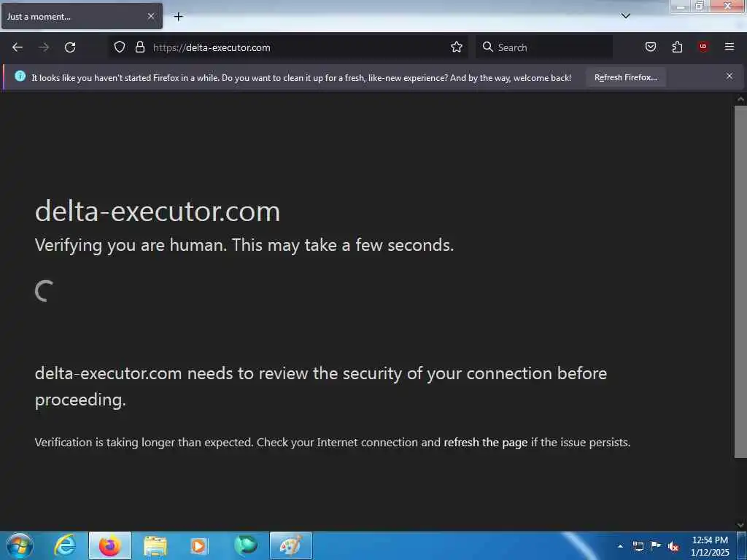Open a new tab
Viewport: 747px width, 560px height.
coord(178,17)
